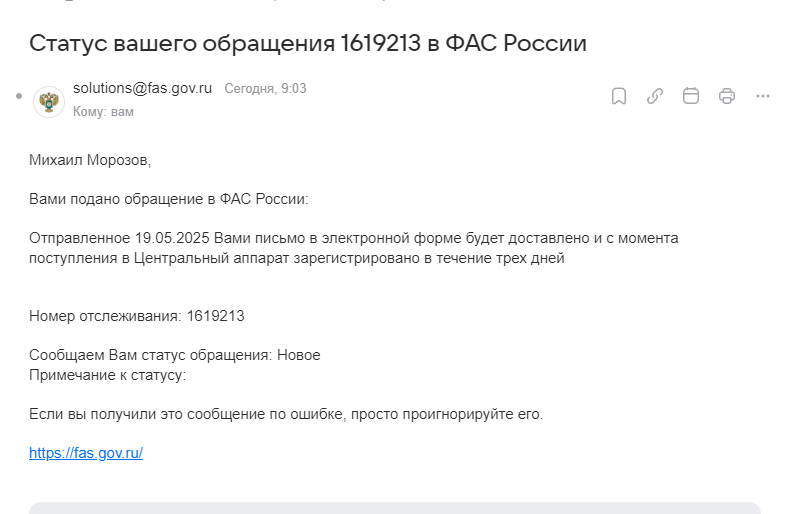Open the https://fas.gov.ru/ link

[86, 453]
